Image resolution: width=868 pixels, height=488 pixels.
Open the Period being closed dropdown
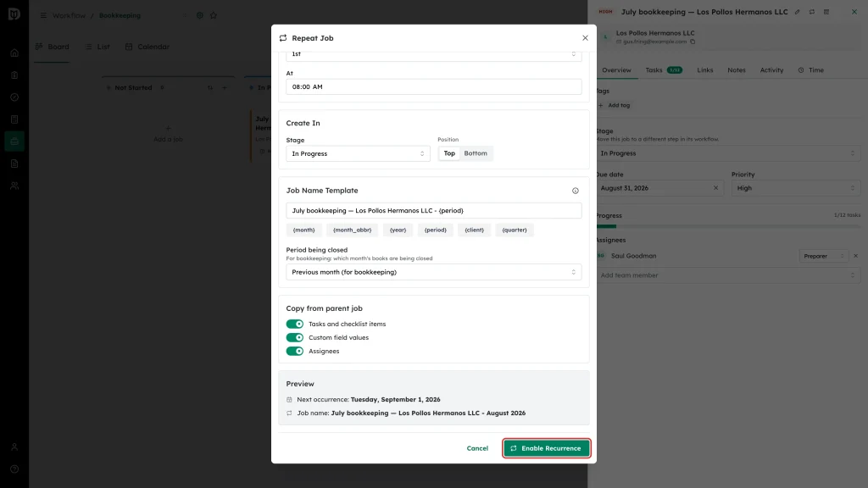click(x=433, y=272)
